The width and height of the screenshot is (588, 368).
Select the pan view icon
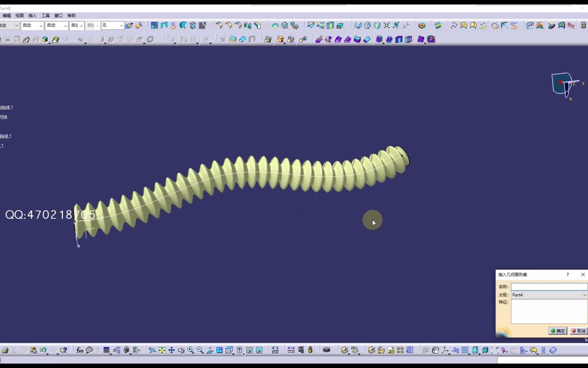tap(171, 350)
